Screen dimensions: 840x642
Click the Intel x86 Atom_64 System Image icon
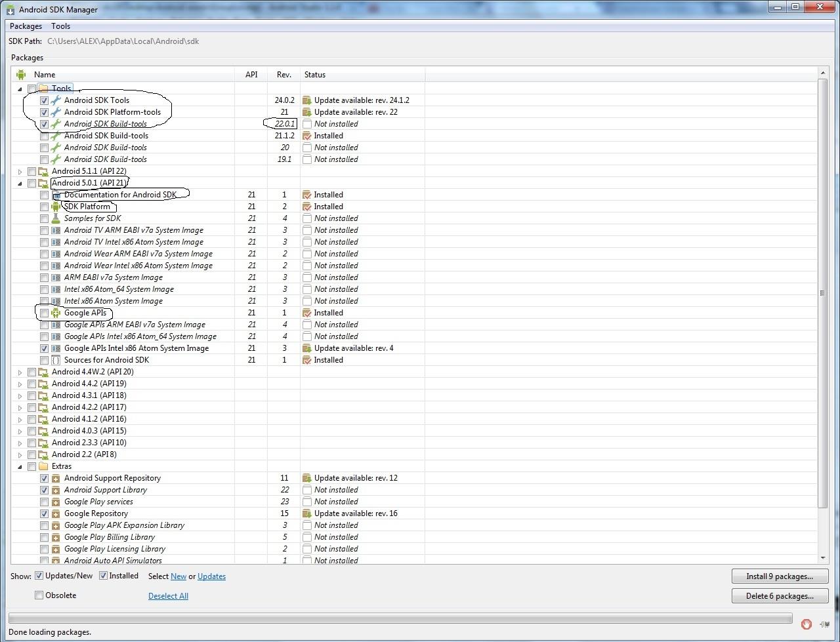pos(56,289)
